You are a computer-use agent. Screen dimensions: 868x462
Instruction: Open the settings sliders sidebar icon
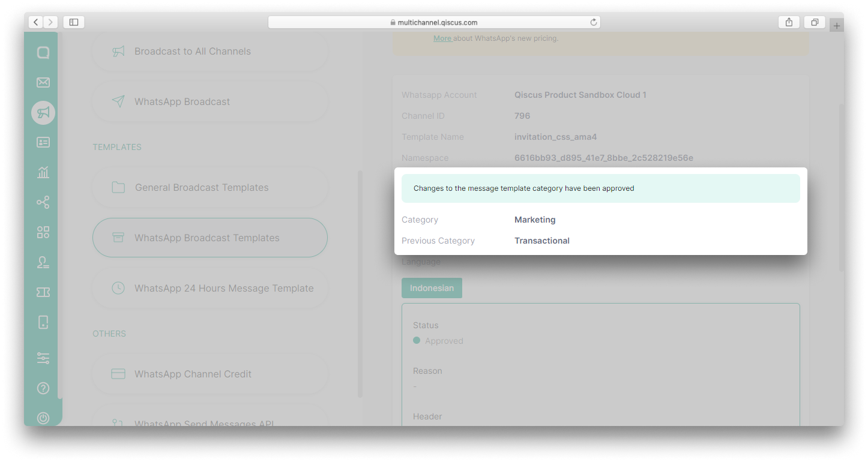[43, 358]
